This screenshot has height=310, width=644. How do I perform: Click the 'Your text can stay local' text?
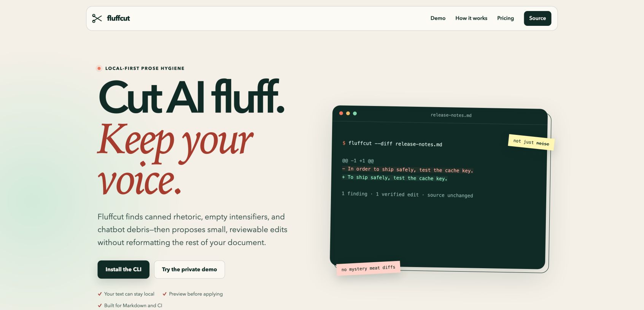tap(129, 294)
